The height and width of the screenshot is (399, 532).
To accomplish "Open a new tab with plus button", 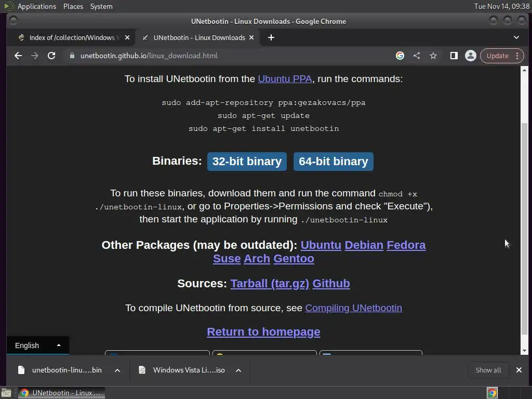I will coord(271,37).
